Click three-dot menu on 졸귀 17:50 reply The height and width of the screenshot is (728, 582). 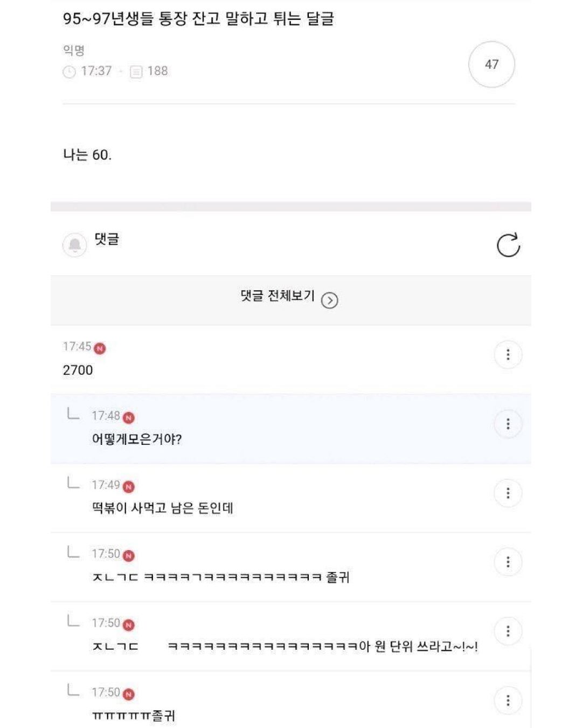[508, 562]
